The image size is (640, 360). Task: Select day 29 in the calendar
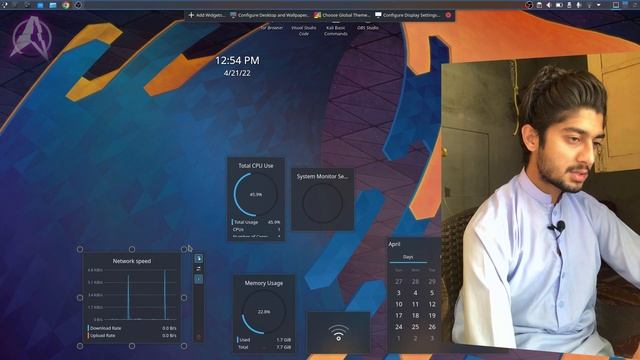(x=432, y=282)
